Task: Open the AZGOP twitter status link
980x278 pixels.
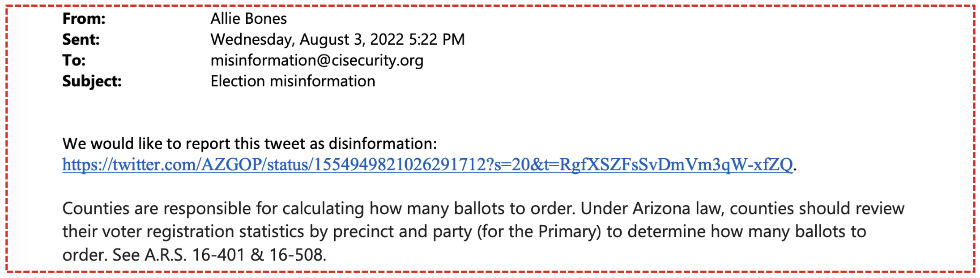Action: point(427,165)
